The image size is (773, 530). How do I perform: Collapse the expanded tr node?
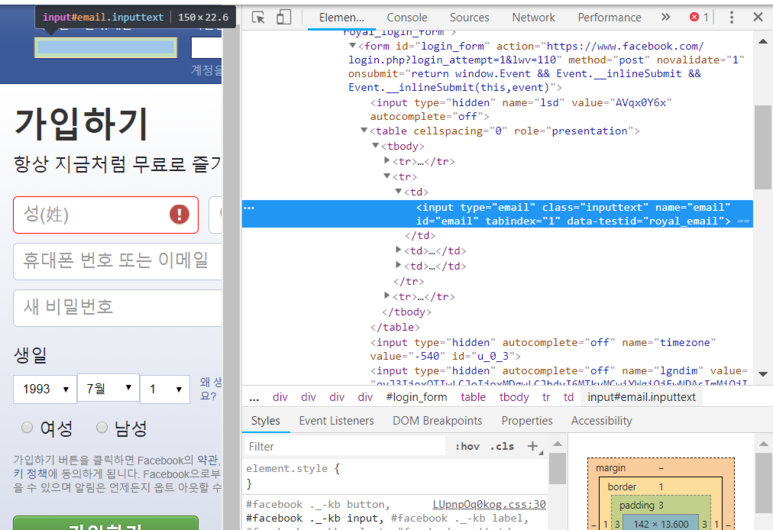click(387, 176)
